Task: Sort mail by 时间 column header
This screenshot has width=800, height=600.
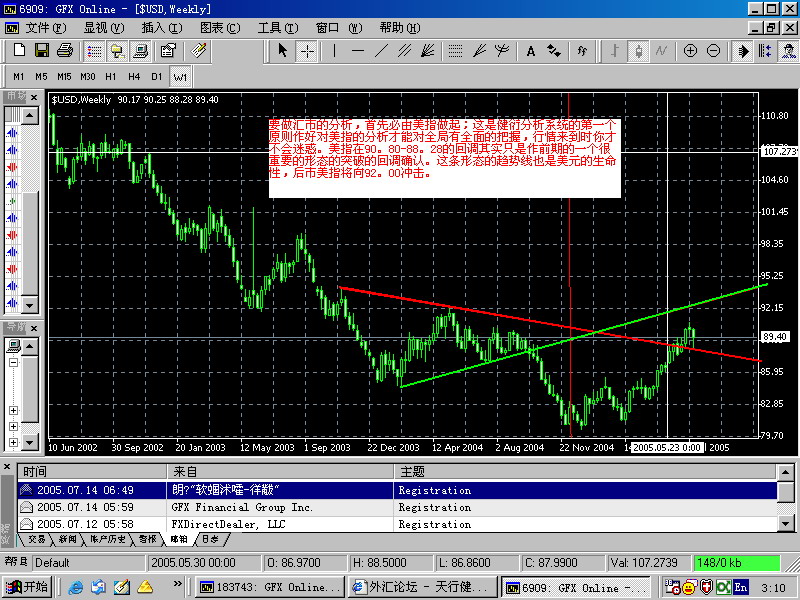Action: coord(92,471)
